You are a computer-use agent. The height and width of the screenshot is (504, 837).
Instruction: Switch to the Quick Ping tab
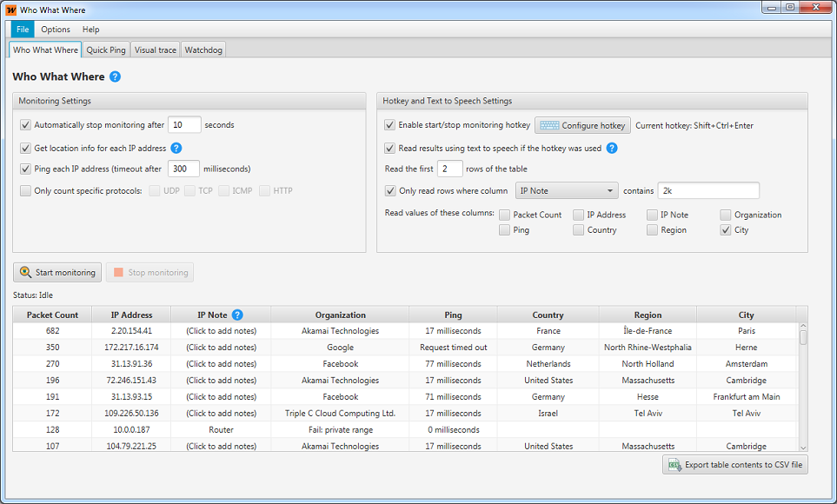(x=106, y=50)
